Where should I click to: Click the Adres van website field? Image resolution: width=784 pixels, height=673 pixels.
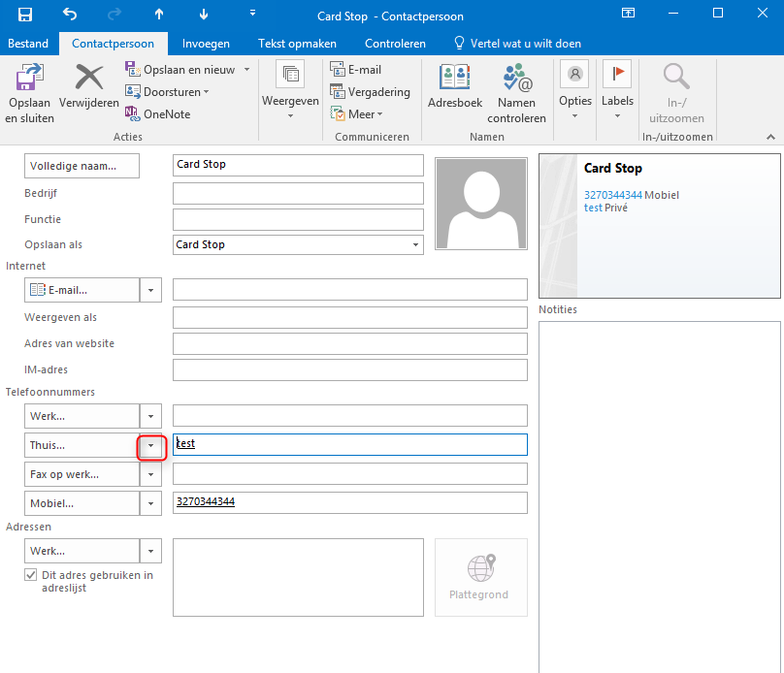tap(350, 343)
